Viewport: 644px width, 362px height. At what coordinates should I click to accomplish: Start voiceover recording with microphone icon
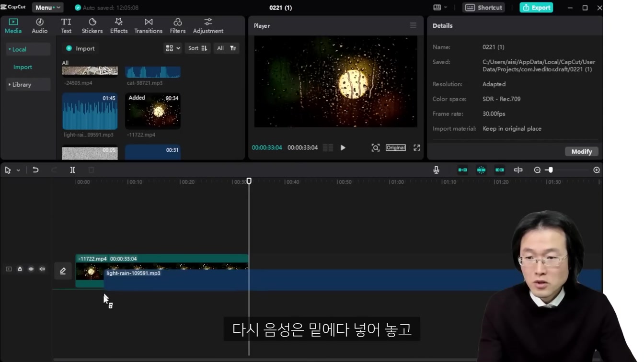[x=436, y=170]
